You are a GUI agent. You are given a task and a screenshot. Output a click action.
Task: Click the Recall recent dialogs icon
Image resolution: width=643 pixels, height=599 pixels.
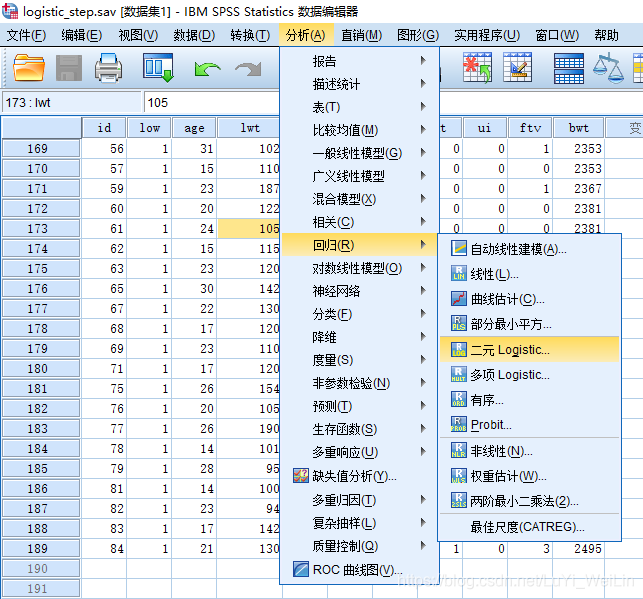point(158,68)
